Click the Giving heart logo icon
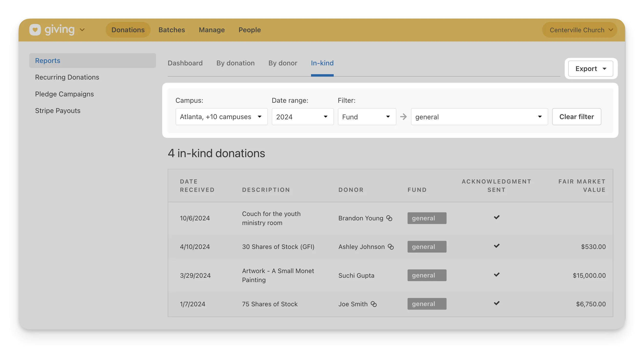The height and width of the screenshot is (348, 644). tap(35, 30)
